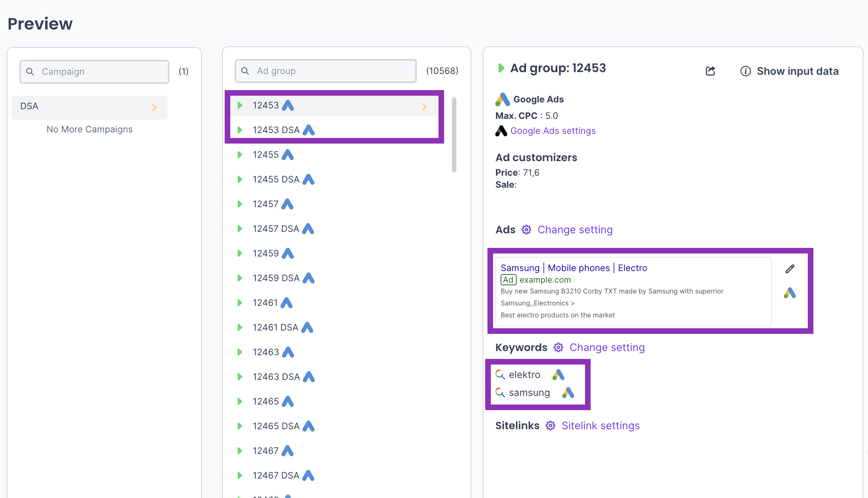Screen dimensions: 868x498
Task: Click the Google Ads icon beside the ad preview
Action: click(790, 293)
